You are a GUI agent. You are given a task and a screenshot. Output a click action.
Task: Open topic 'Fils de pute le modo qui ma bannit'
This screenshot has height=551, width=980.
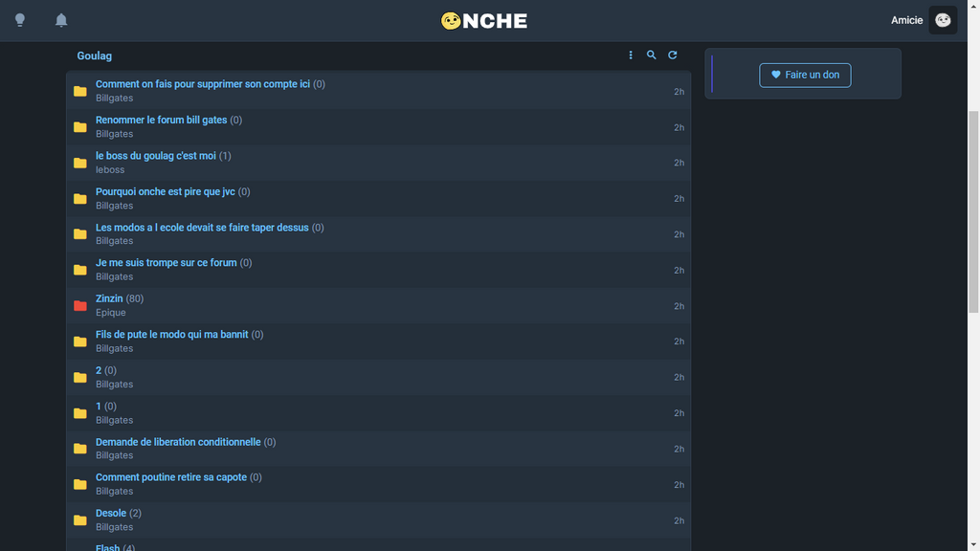pos(172,335)
